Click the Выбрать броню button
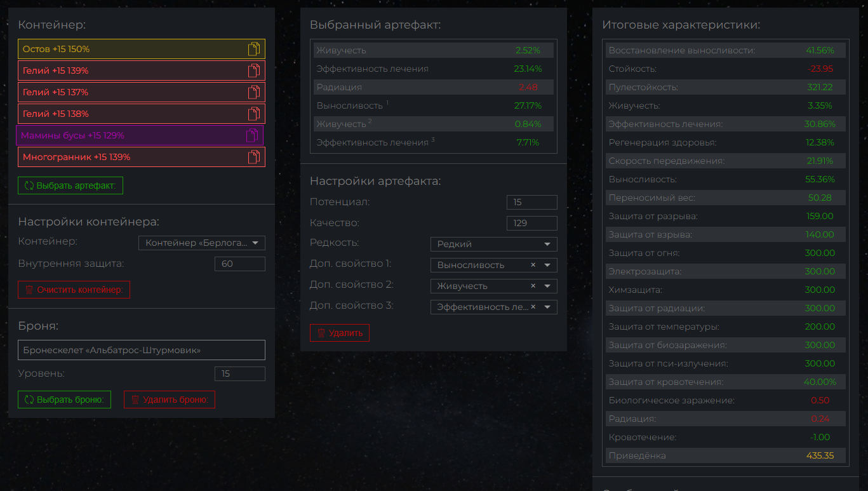Viewport: 868px width, 491px height. (x=64, y=400)
